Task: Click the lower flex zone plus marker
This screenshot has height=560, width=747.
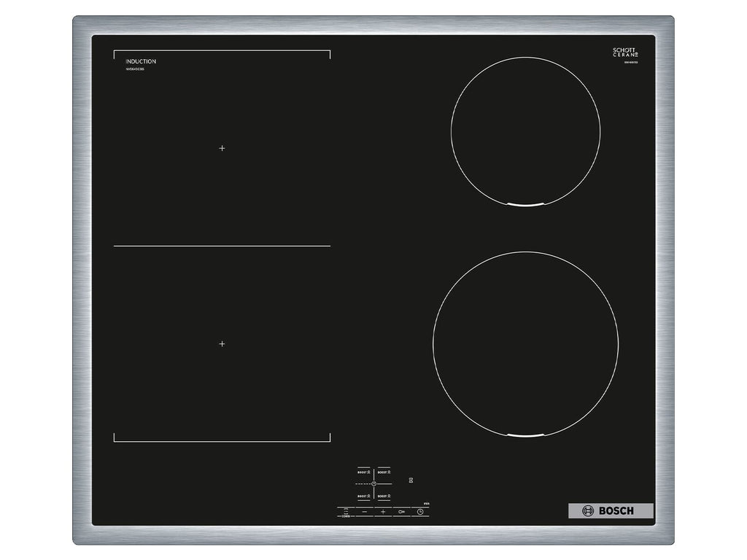Action: pyautogui.click(x=222, y=343)
